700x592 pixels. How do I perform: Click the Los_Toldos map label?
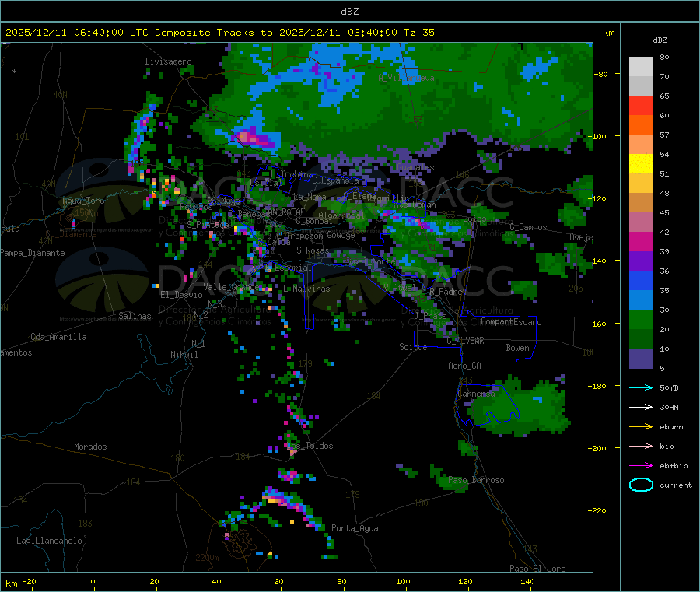click(x=310, y=446)
